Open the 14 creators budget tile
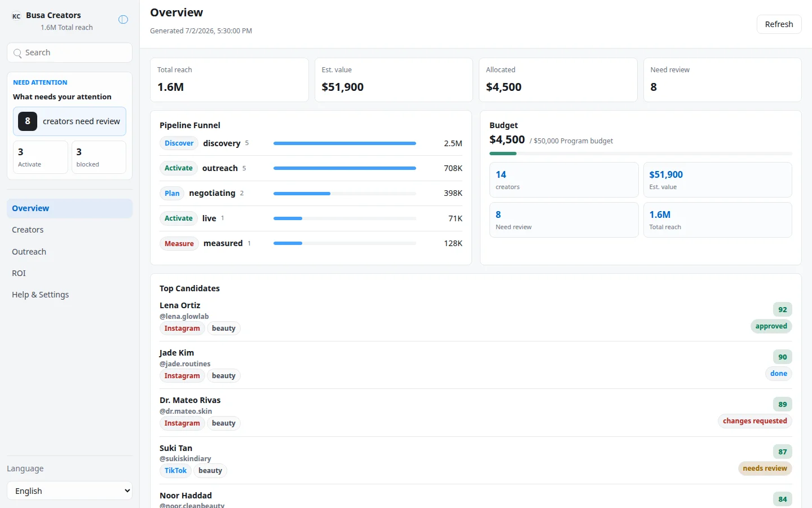Image resolution: width=812 pixels, height=508 pixels. click(x=564, y=179)
